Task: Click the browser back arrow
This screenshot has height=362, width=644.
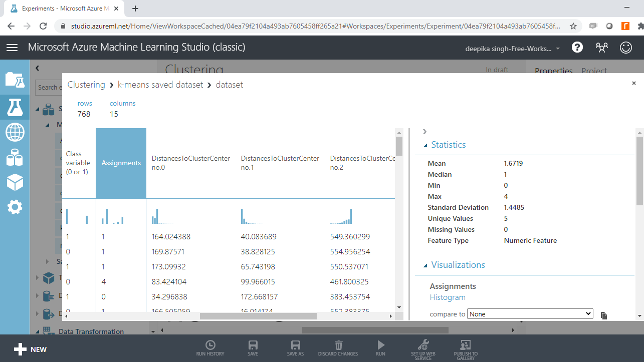Action: pyautogui.click(x=11, y=26)
